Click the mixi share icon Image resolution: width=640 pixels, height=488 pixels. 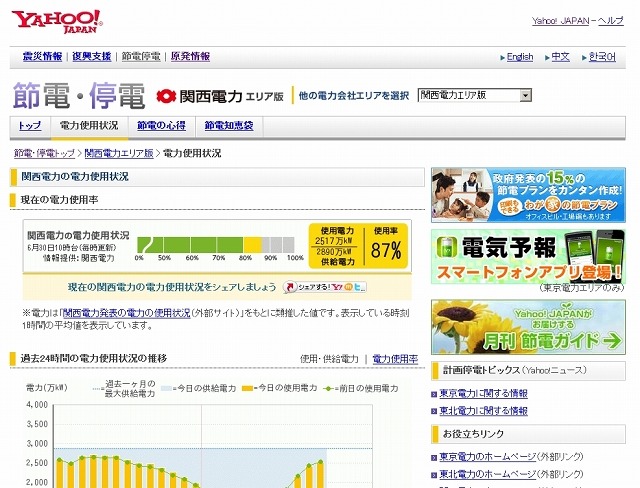pyautogui.click(x=348, y=287)
